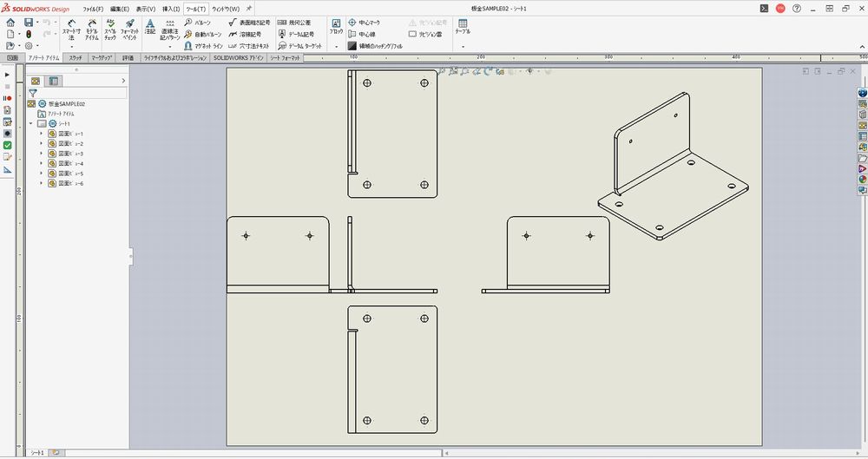This screenshot has width=868, height=459.
Task: Expand the panel tabs chevron arrow
Action: 123,81
